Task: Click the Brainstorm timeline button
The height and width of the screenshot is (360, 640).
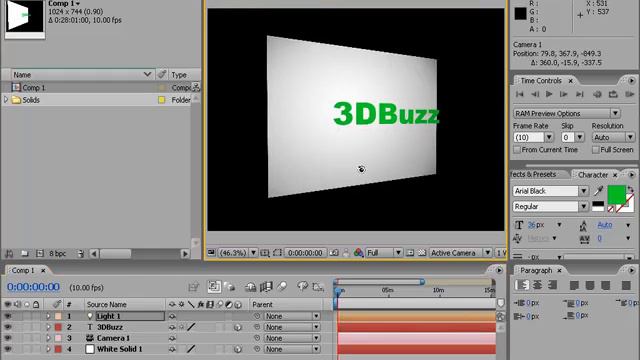Action: (302, 287)
